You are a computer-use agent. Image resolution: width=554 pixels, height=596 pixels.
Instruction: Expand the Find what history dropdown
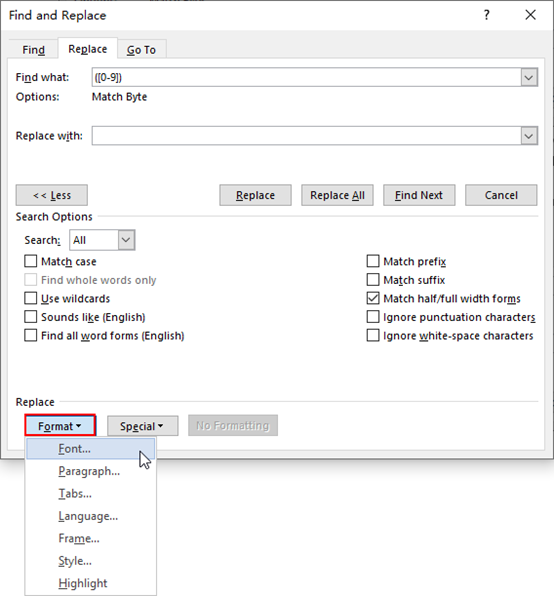pos(529,78)
